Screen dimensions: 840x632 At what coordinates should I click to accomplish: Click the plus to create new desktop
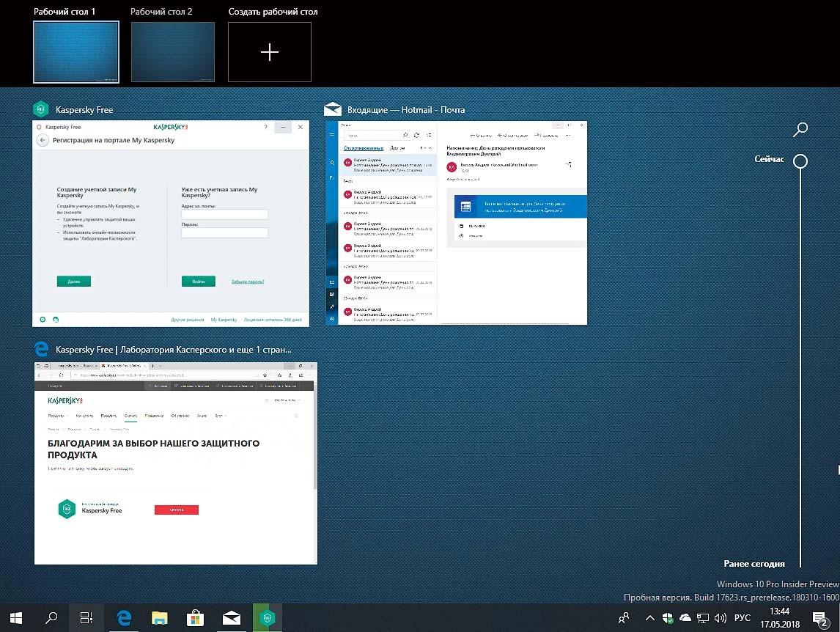pos(270,51)
